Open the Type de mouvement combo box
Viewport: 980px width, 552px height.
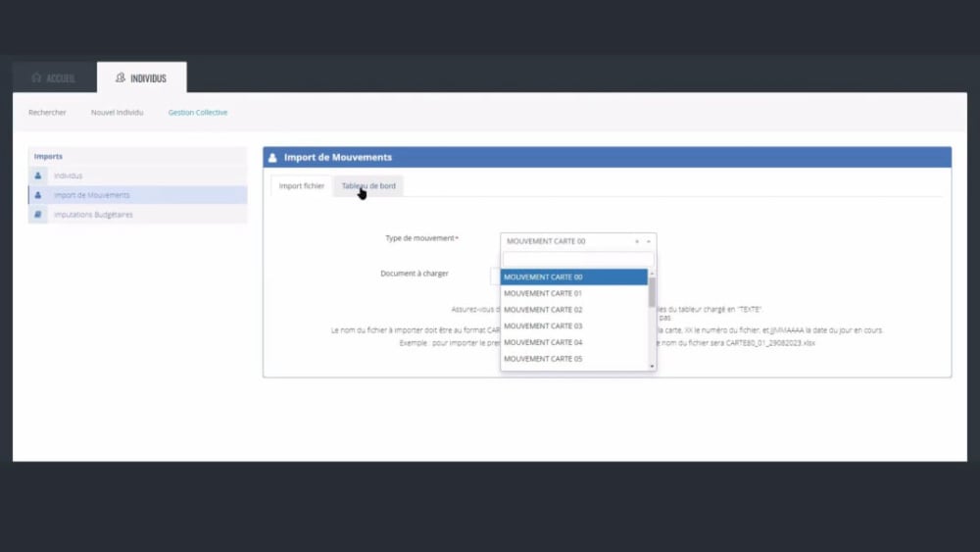pos(578,241)
